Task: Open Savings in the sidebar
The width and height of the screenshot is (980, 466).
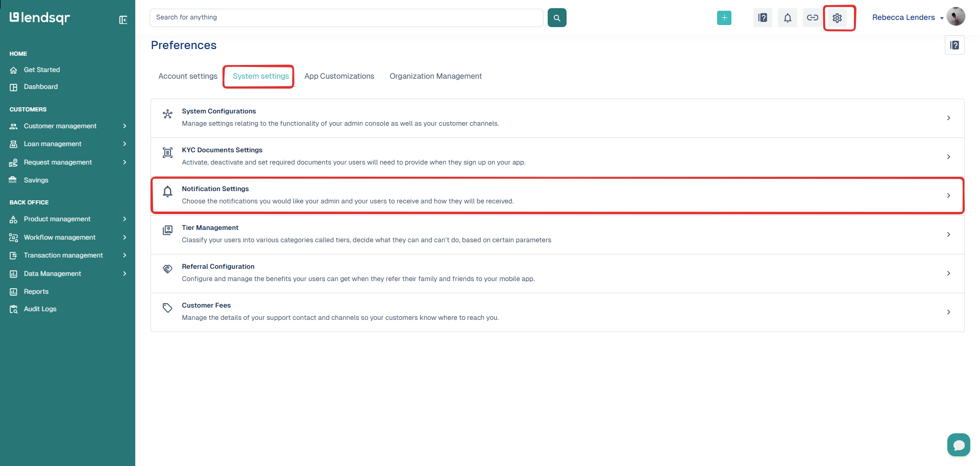Action: pyautogui.click(x=36, y=180)
